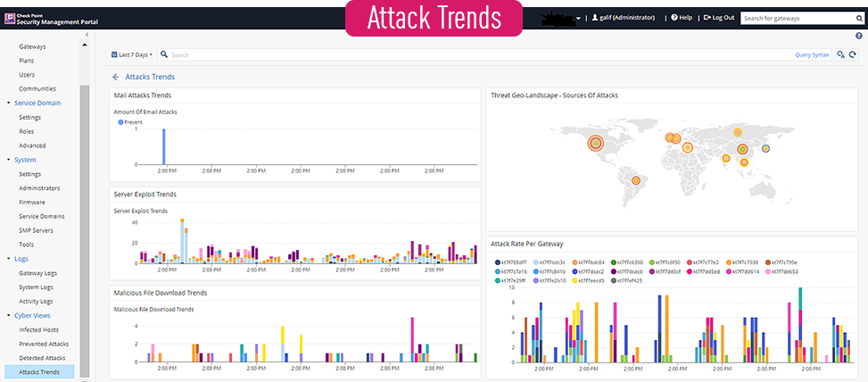Open the Firmware page
This screenshot has height=382, width=868.
point(32,202)
